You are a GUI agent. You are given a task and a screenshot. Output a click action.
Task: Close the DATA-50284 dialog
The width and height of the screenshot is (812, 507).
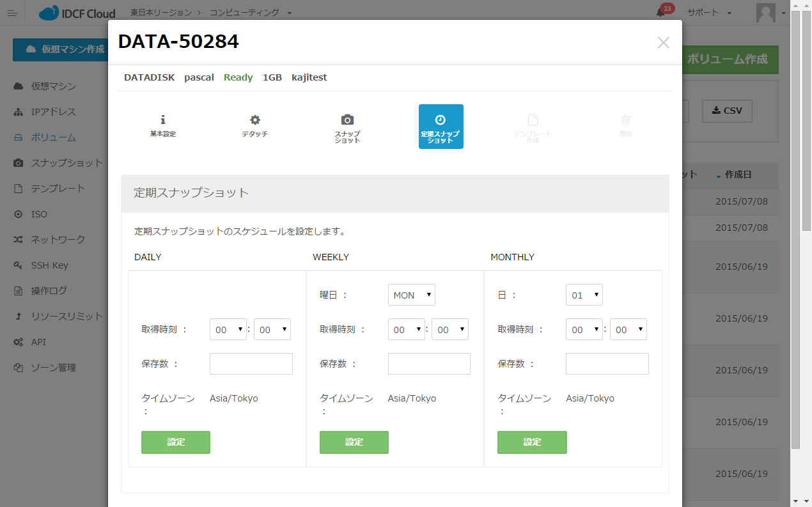(x=663, y=43)
